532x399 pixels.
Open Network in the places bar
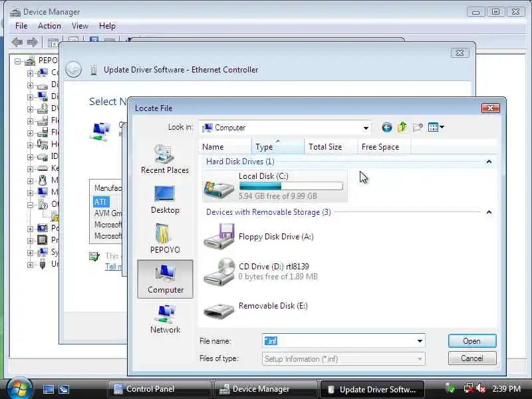coord(165,319)
